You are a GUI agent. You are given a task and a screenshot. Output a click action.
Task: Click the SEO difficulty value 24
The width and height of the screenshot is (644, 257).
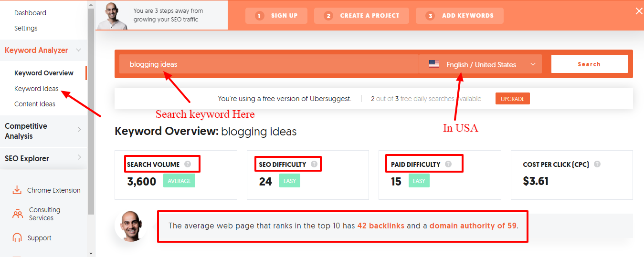[265, 181]
